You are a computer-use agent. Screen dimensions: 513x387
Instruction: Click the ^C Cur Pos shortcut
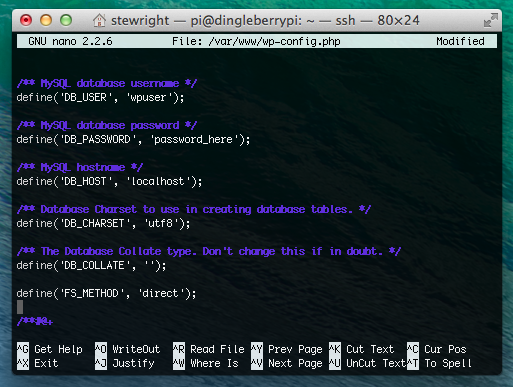pos(437,349)
